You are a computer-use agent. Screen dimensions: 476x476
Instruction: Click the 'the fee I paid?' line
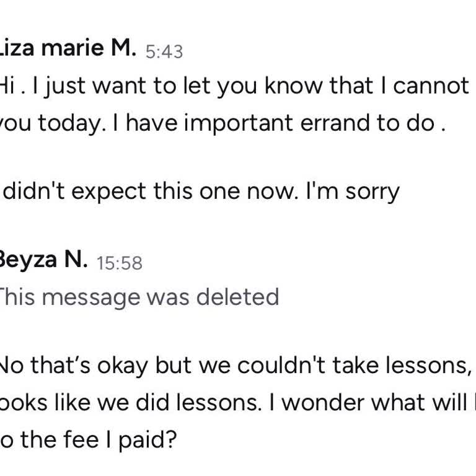pyautogui.click(x=90, y=440)
